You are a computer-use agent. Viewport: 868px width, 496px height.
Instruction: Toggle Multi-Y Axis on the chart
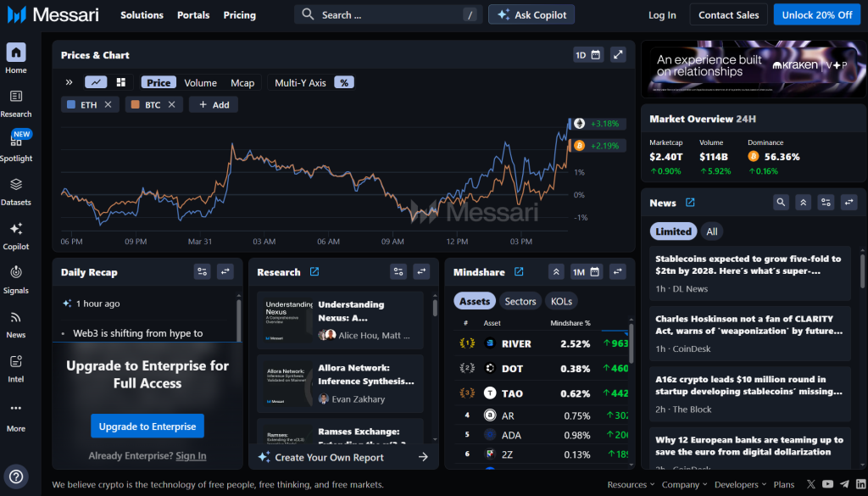(x=300, y=82)
